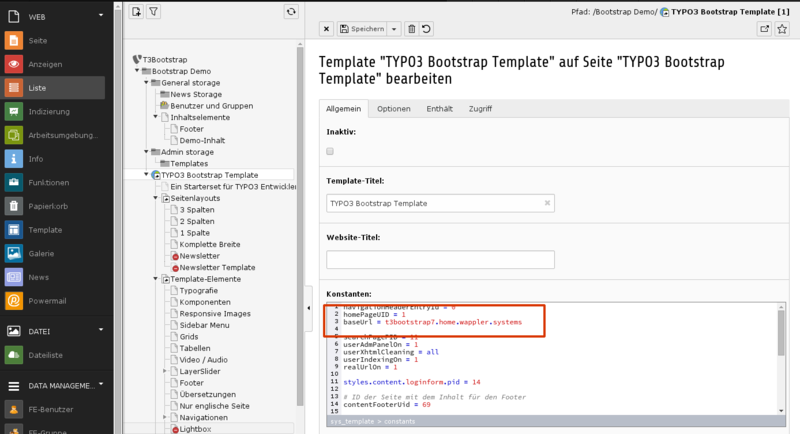Open the Galerie module
800x434 pixels.
pos(41,253)
